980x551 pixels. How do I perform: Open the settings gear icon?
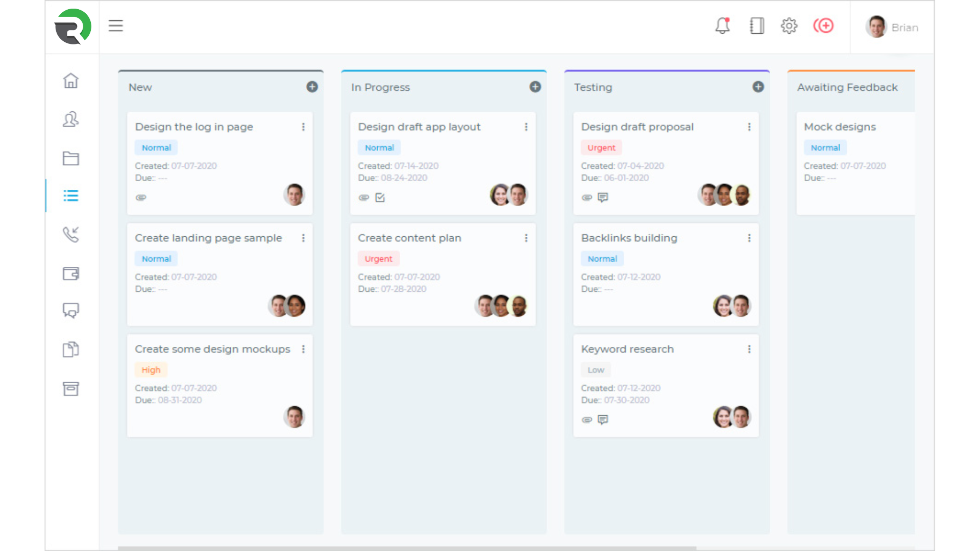coord(789,26)
